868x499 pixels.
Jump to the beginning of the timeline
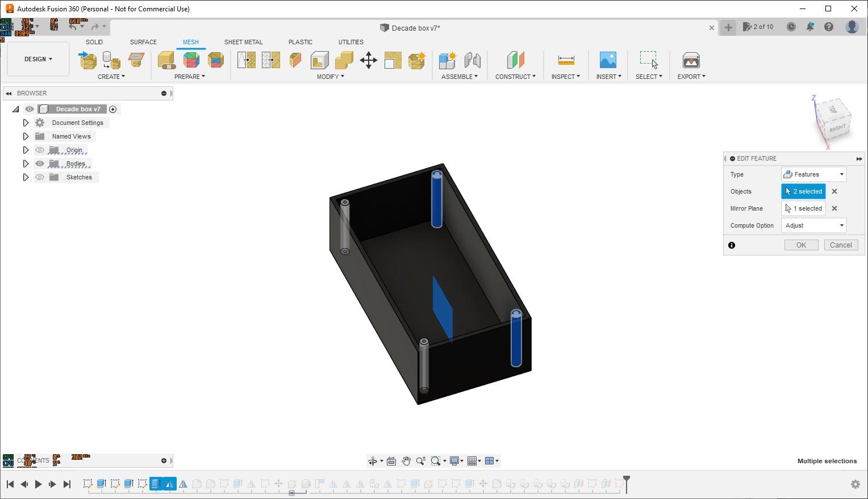tap(10, 484)
